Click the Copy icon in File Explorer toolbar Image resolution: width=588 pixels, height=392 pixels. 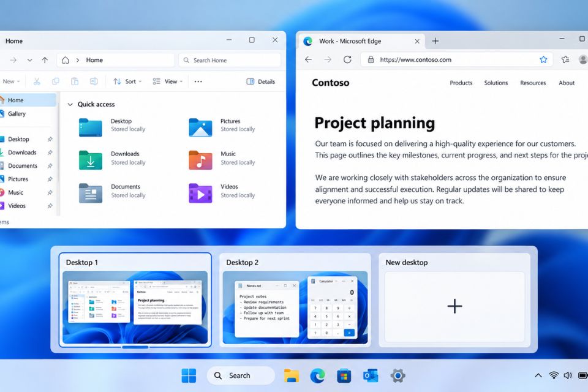tap(56, 81)
